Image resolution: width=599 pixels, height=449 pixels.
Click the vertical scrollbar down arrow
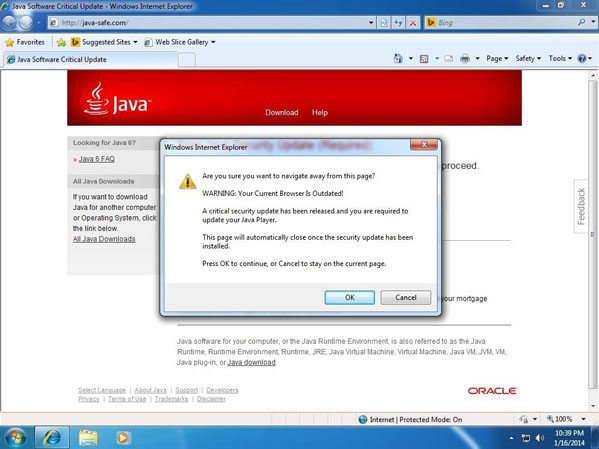[x=593, y=406]
